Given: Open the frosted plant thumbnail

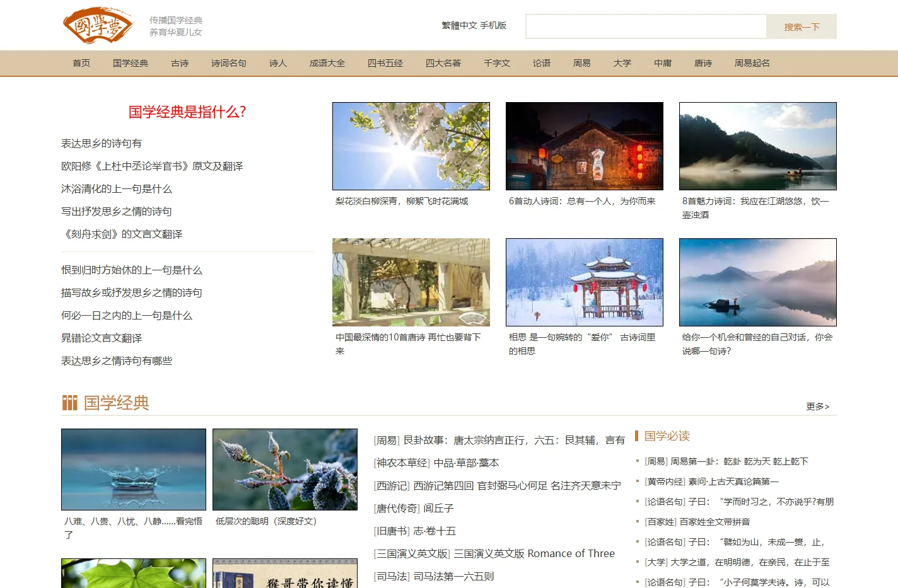Looking at the screenshot, I should coord(285,470).
